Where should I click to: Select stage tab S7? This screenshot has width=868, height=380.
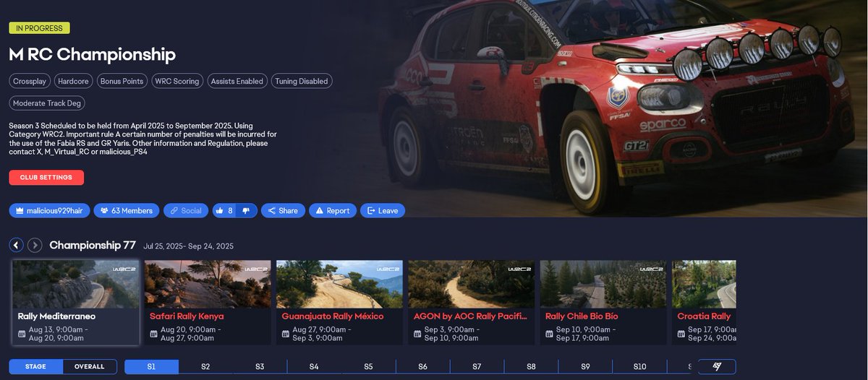[x=477, y=367]
